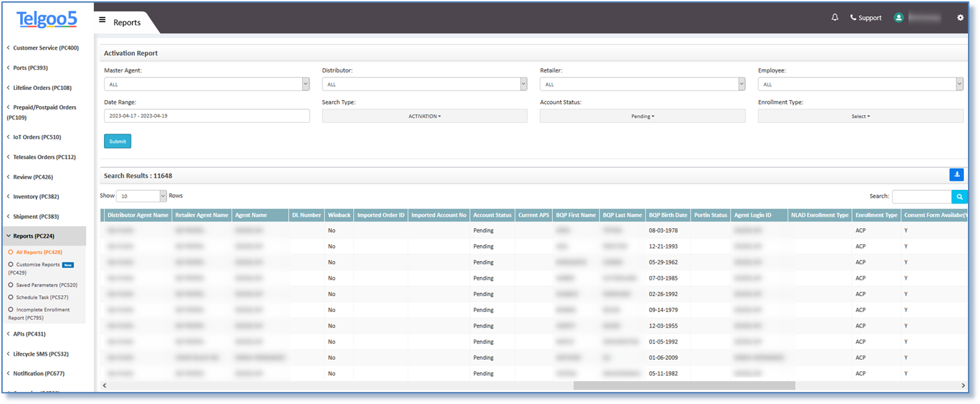Open the Account Status Pending dropdown
The height and width of the screenshot is (404, 980).
[642, 116]
